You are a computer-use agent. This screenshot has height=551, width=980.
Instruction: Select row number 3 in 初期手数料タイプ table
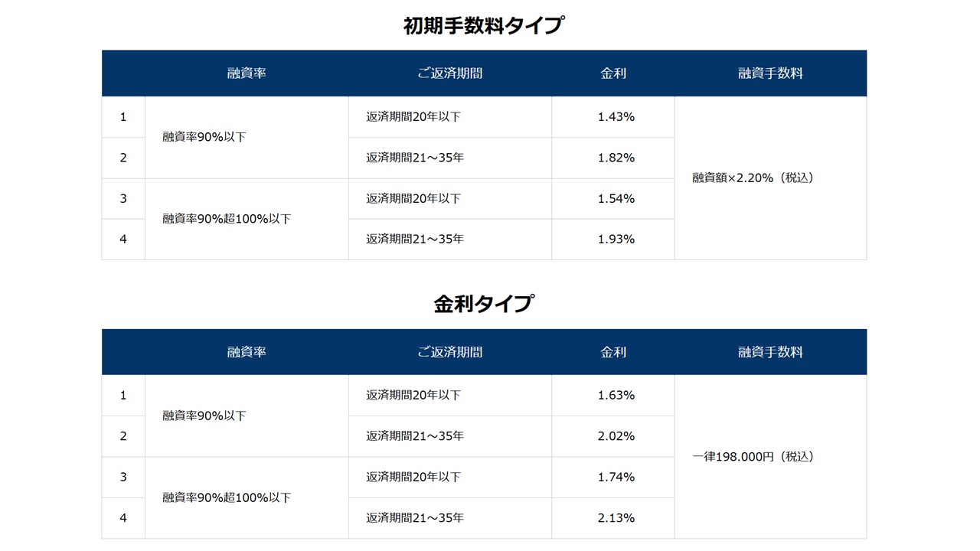point(123,198)
